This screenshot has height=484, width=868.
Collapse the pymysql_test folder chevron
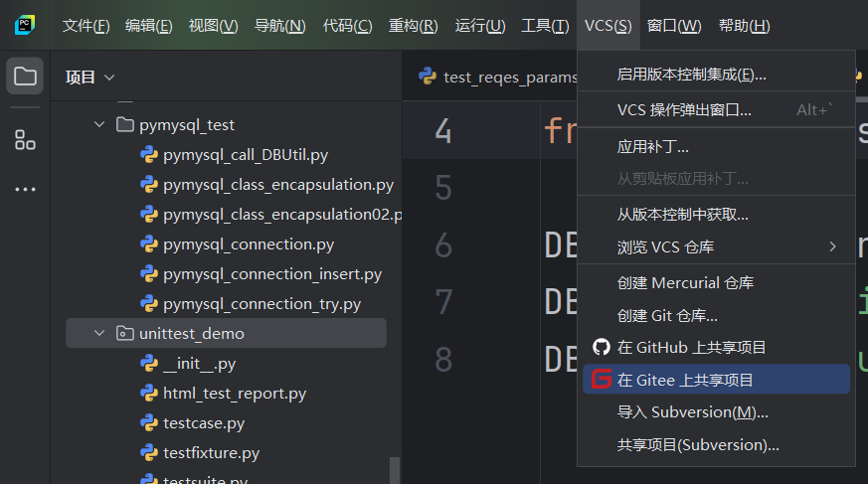tap(99, 124)
